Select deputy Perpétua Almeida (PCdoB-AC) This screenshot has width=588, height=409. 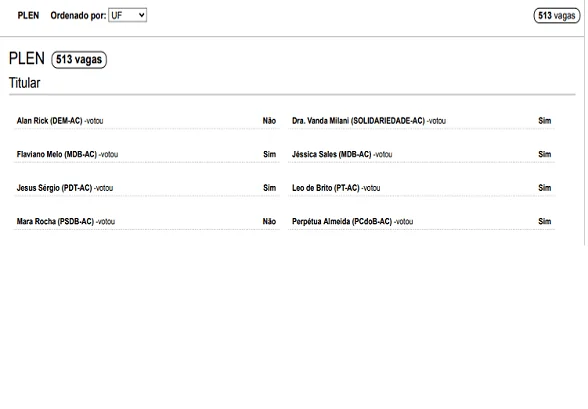point(342,222)
